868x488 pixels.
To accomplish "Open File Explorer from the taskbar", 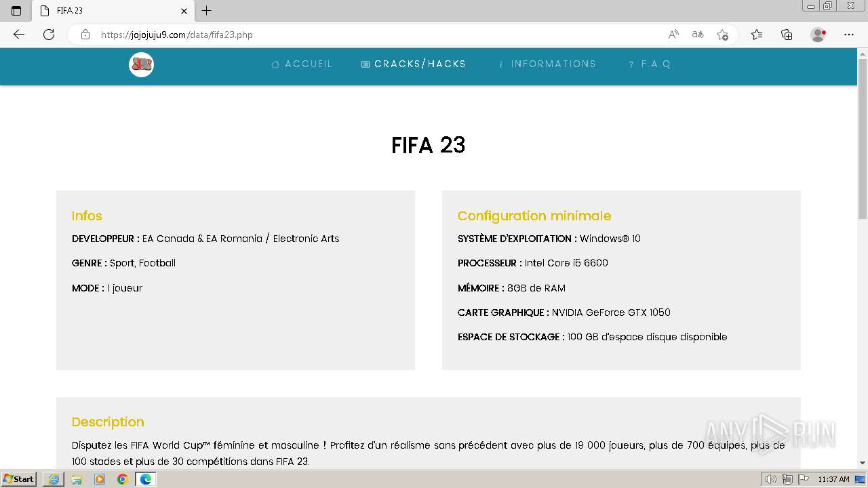I will tap(77, 479).
